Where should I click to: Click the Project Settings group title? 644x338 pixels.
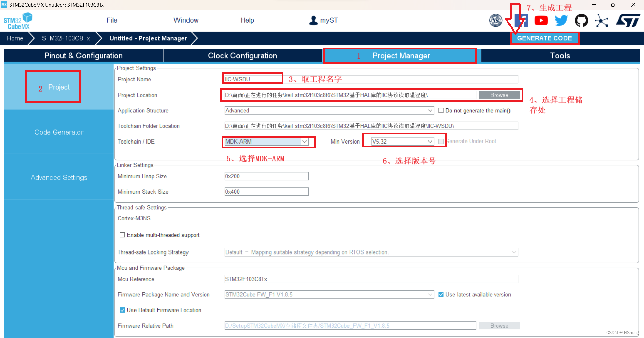pyautogui.click(x=136, y=68)
